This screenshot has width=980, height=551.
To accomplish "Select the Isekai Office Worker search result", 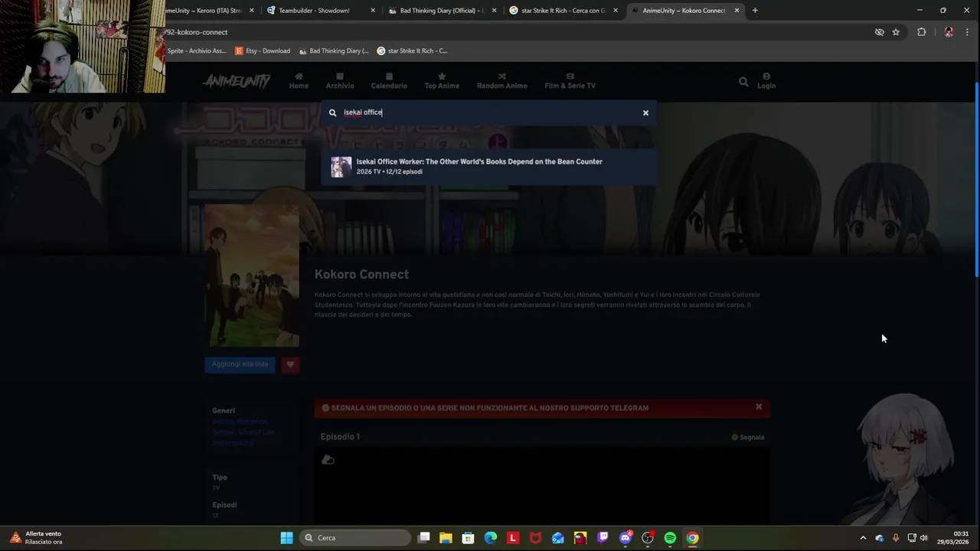I will coord(488,166).
